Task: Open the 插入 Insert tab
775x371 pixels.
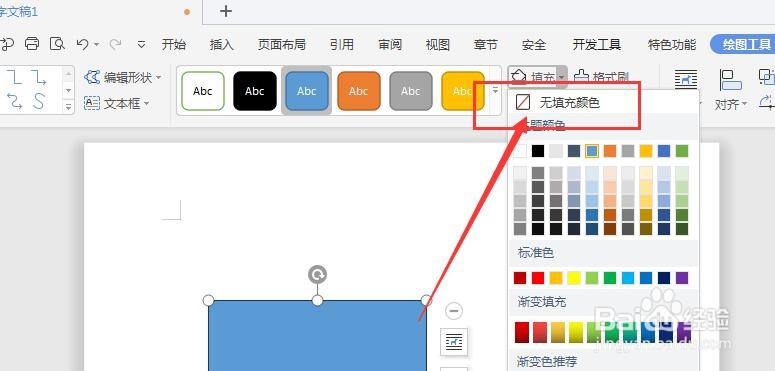Action: [x=221, y=44]
